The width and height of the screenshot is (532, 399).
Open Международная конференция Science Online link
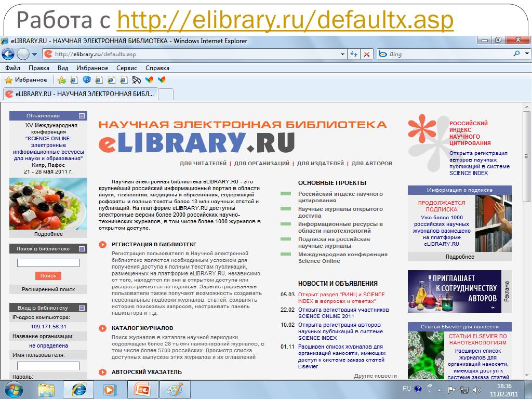[x=343, y=258]
